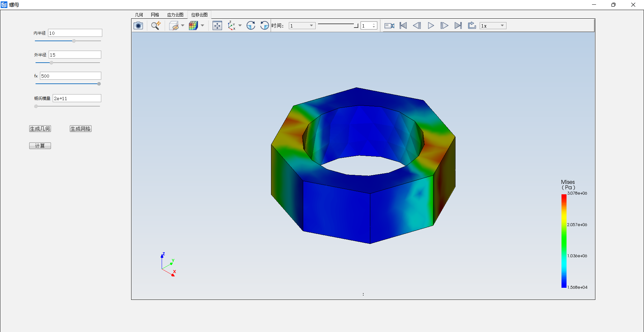Increase the frame number spinner value
644x332 pixels.
pyautogui.click(x=374, y=24)
